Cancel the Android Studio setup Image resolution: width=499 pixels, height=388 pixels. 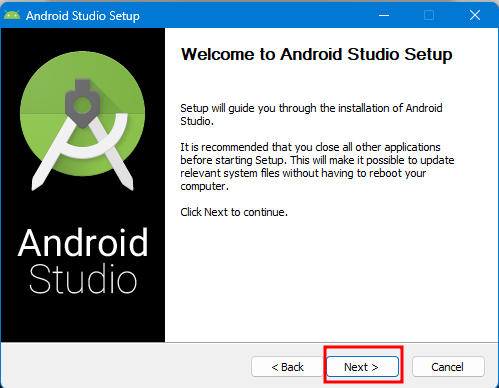coord(448,367)
